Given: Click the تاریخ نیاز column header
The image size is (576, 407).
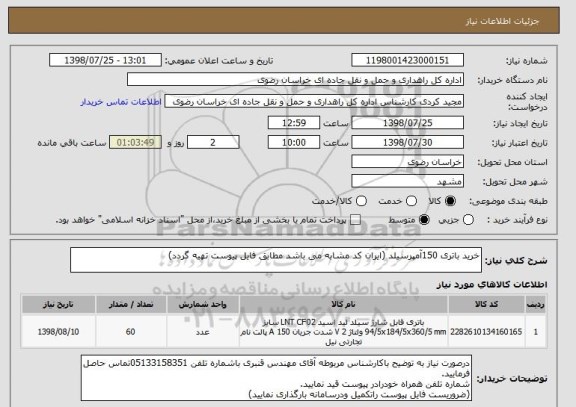Looking at the screenshot, I should [x=58, y=305].
